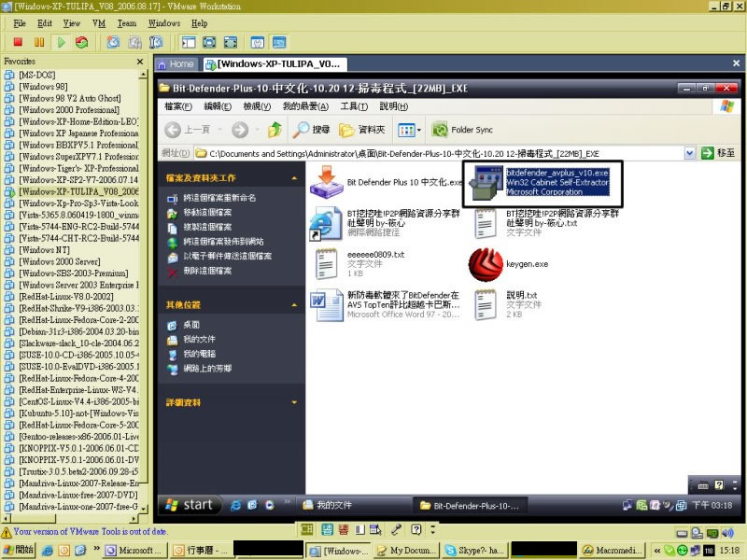Viewport: 747px width, 560px height.
Task: Click the copy this file (複製這個檔案) link
Action: coord(207,227)
